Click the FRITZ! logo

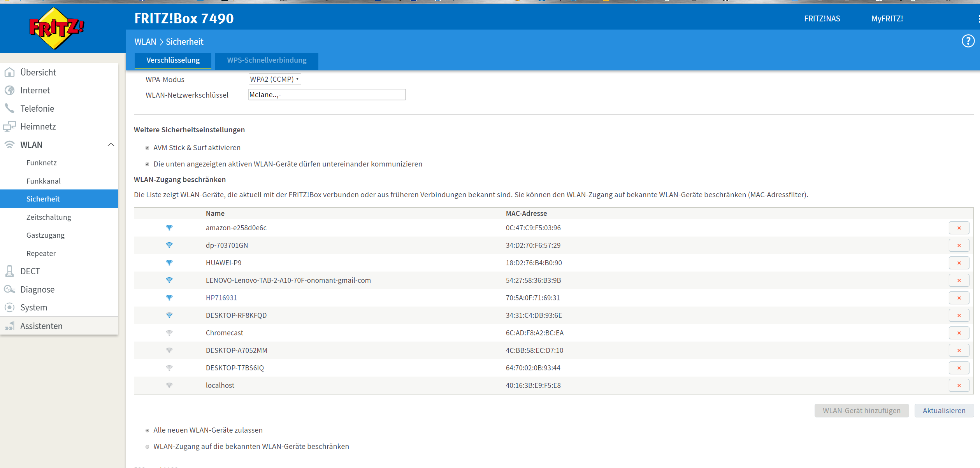57,28
